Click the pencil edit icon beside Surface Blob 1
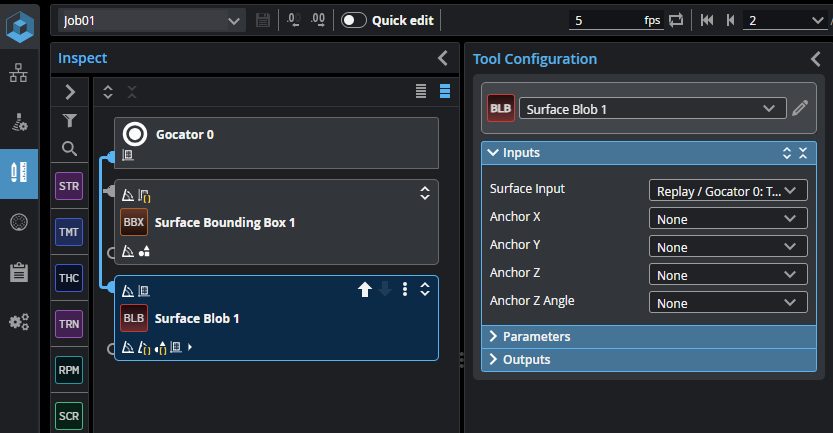Viewport: 833px width, 433px height. tap(799, 109)
